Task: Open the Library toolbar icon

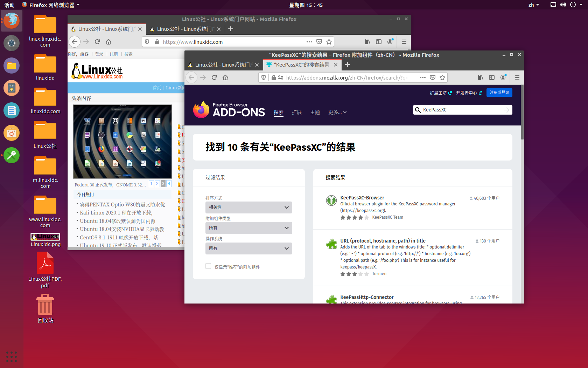Action: click(481, 77)
